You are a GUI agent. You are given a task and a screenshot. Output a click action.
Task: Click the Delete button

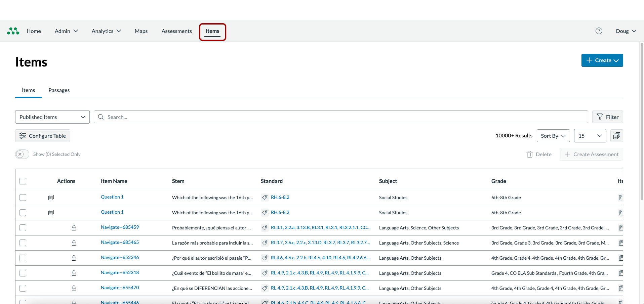click(539, 154)
